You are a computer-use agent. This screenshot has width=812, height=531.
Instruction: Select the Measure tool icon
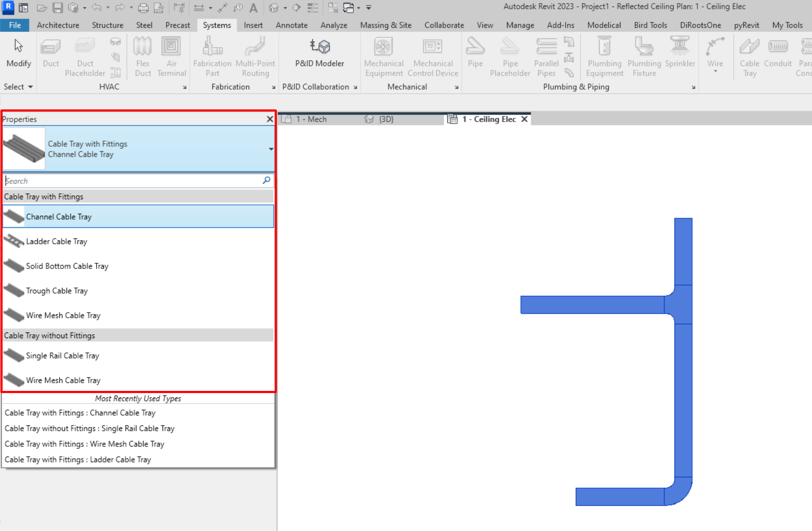tap(199, 8)
